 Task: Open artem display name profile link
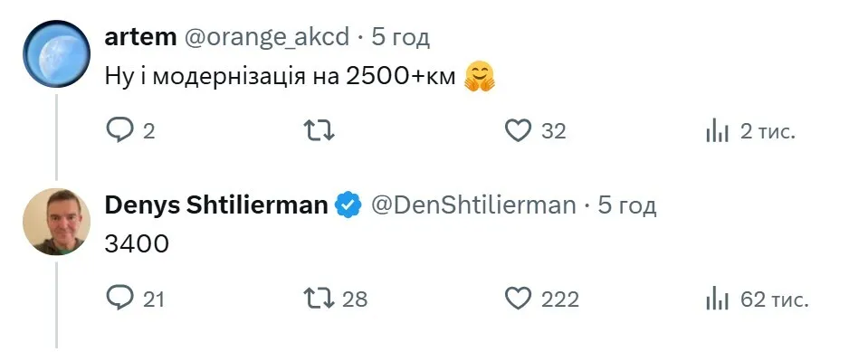point(140,38)
